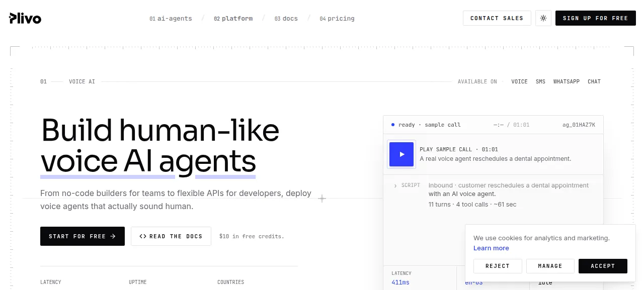Click the 'ready · sample call' status

pos(426,125)
